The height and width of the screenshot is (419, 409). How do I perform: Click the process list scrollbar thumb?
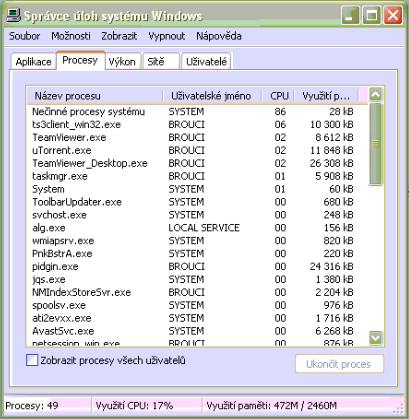tap(376, 144)
